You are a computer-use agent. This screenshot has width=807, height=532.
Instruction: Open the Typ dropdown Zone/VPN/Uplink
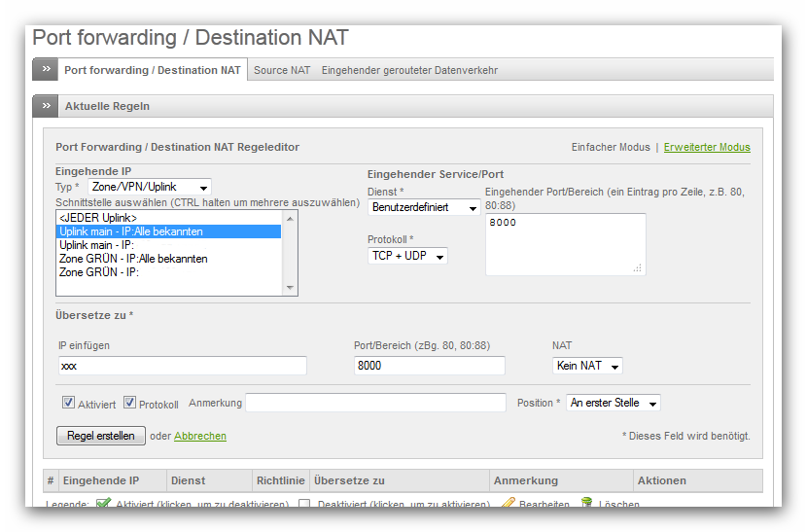tap(149, 187)
